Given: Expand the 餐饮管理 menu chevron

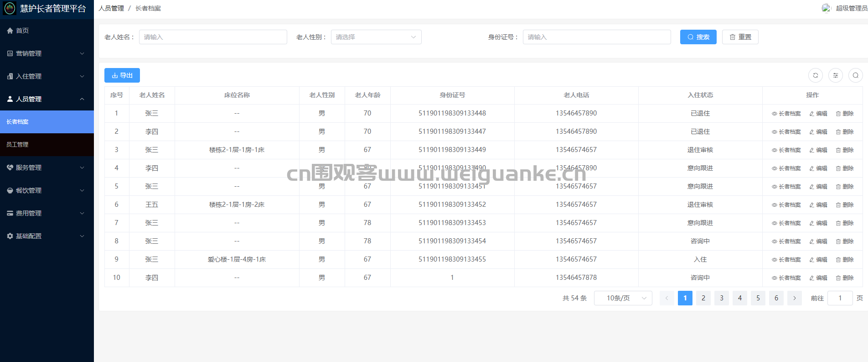Looking at the screenshot, I should [x=82, y=190].
